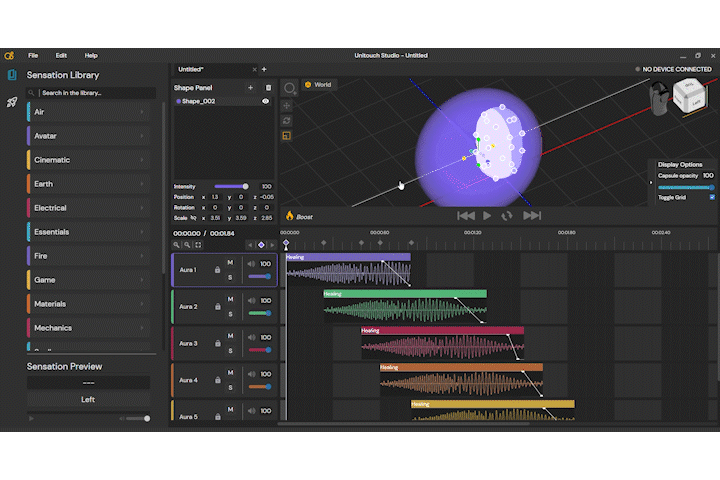Zoom in on the timeline
The image size is (720, 480).
(x=176, y=245)
